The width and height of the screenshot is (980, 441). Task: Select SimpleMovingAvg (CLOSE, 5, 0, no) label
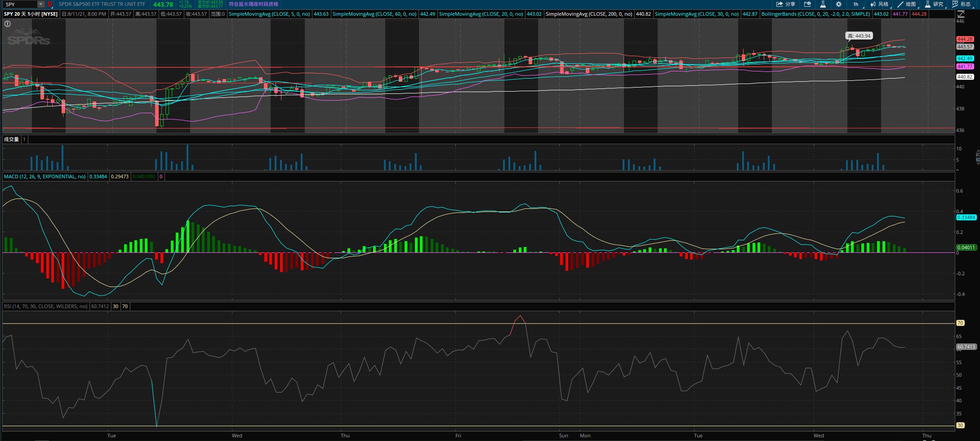(x=269, y=14)
